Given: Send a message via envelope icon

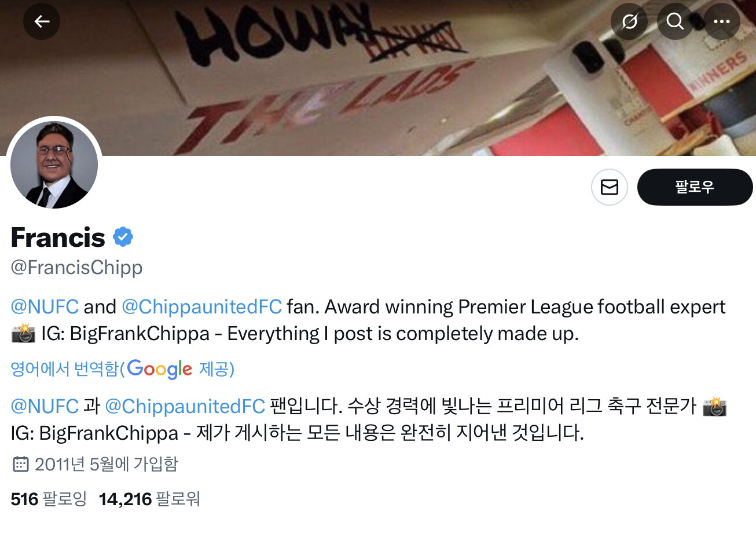Looking at the screenshot, I should click(x=610, y=187).
